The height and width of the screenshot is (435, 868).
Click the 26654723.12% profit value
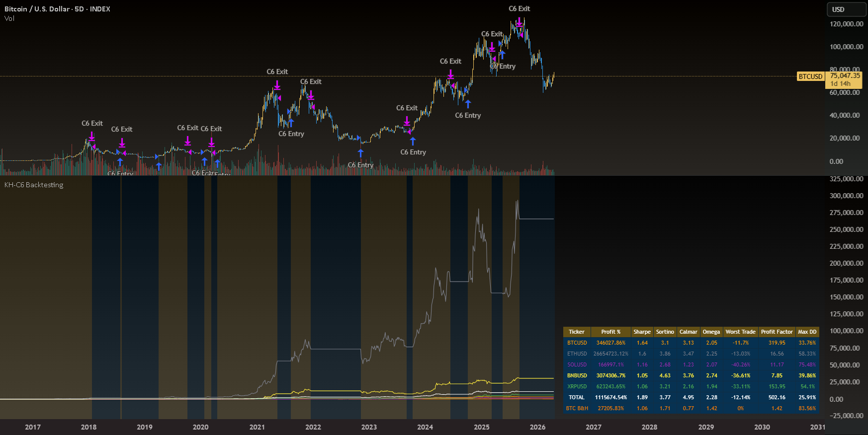click(611, 354)
